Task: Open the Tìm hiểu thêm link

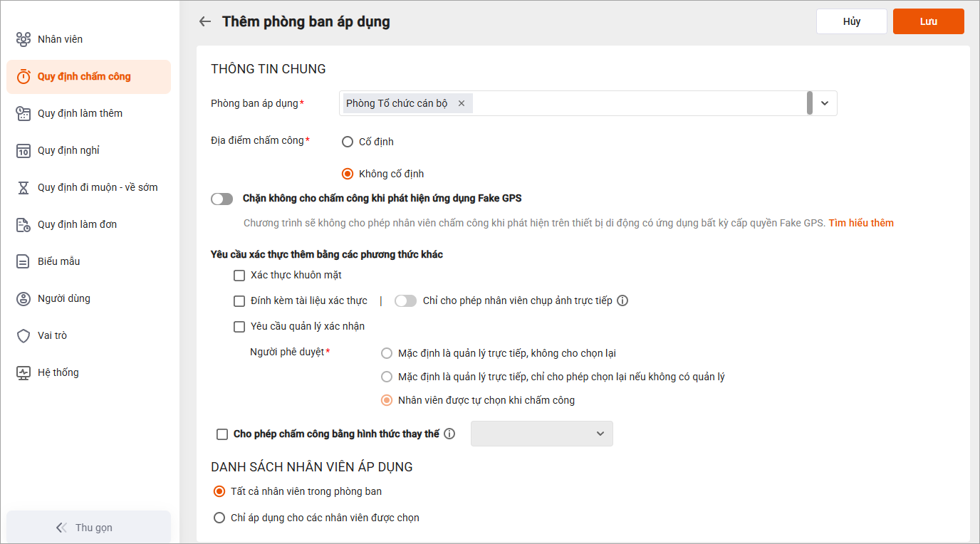Action: 860,223
